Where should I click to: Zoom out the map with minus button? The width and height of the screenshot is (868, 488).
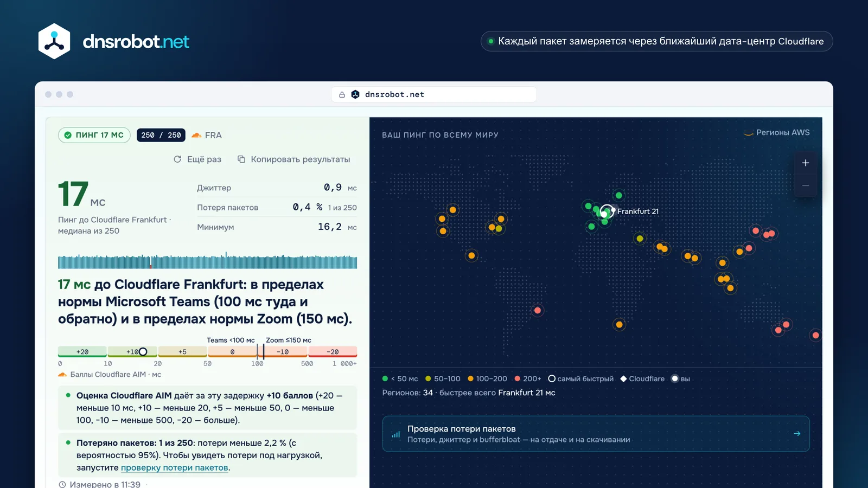pos(806,185)
